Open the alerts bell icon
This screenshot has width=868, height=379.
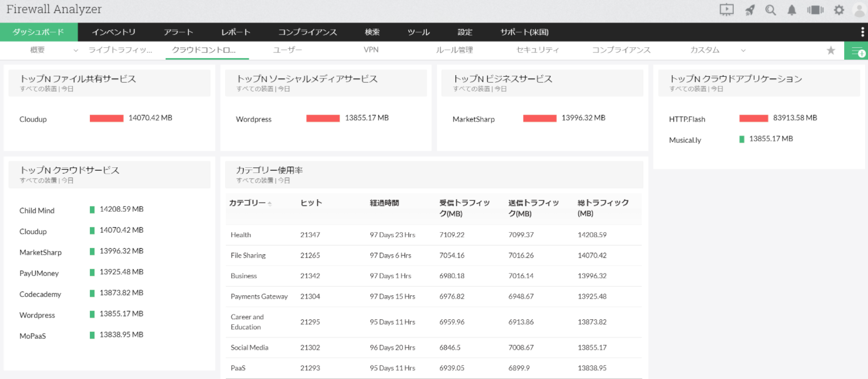(792, 10)
